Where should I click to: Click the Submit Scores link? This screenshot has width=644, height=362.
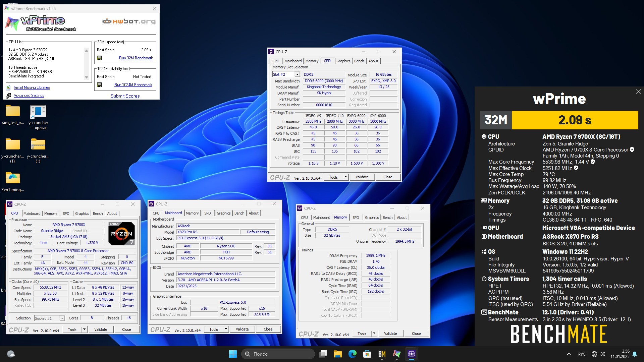tap(125, 96)
